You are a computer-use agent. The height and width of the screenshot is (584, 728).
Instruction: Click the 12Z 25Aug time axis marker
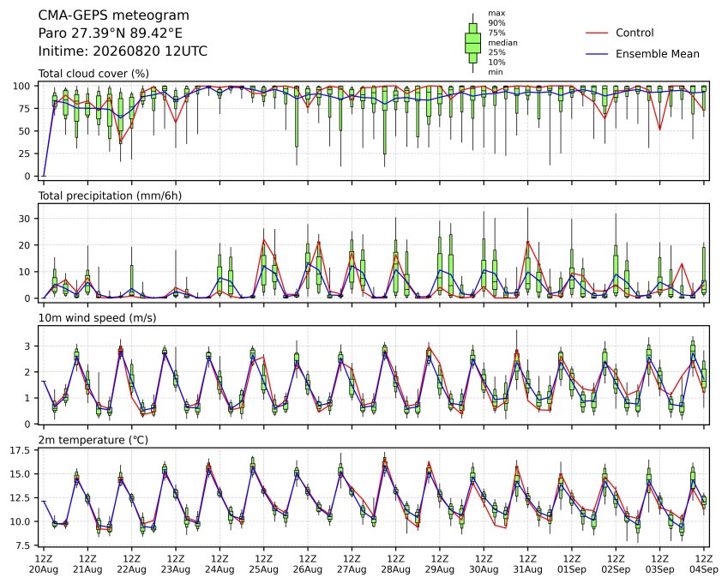pos(264,564)
